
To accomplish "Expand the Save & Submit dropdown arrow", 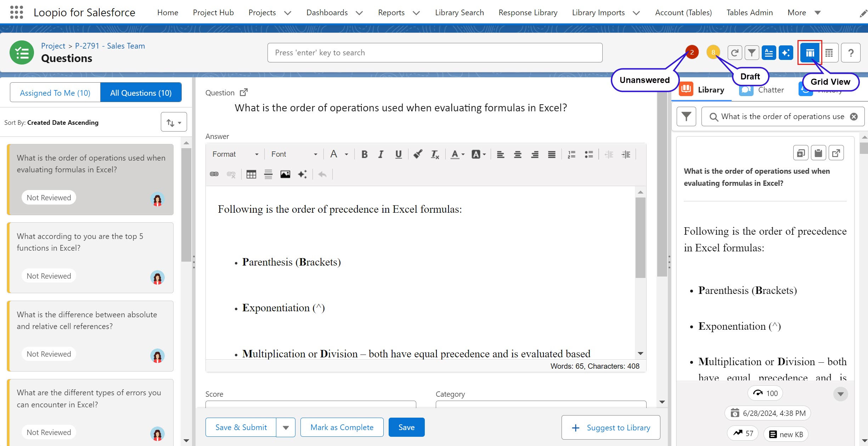I will 286,428.
